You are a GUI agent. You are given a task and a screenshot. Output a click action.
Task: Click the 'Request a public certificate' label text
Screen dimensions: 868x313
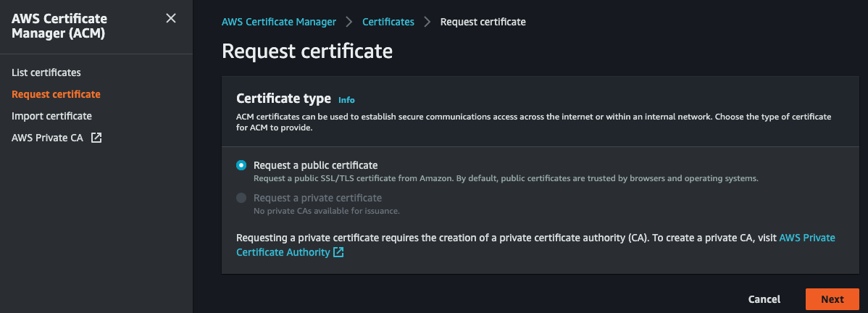click(315, 165)
